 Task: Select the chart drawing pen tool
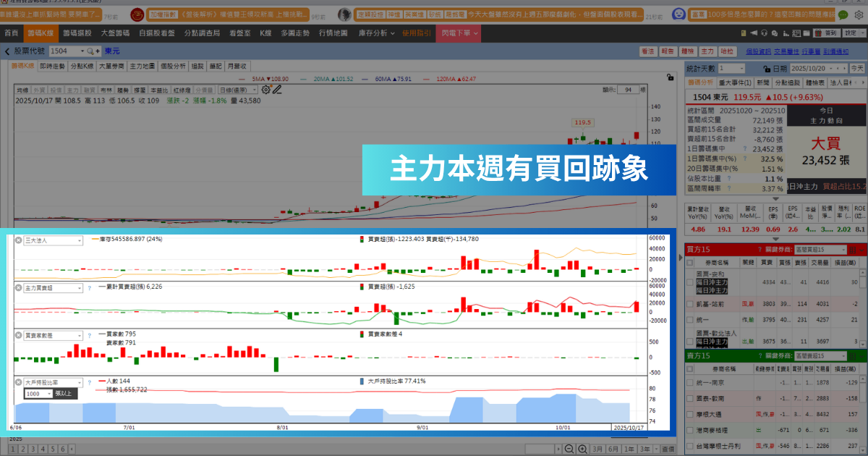point(276,90)
